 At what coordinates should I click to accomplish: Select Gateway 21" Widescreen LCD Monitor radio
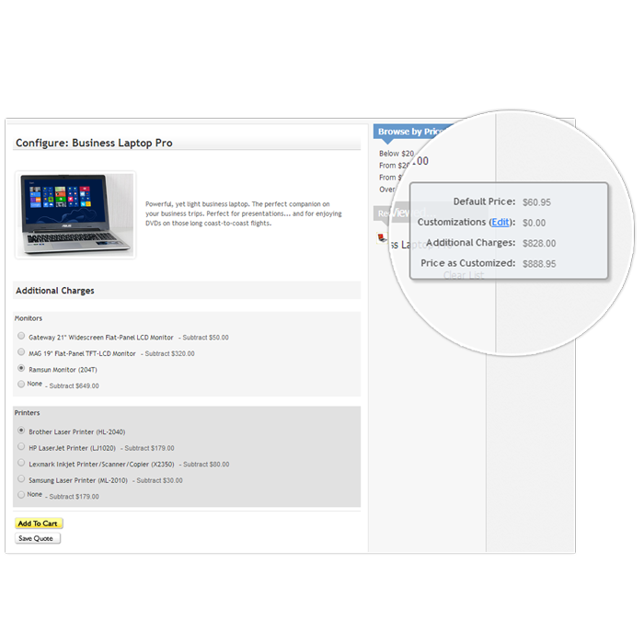click(21, 336)
